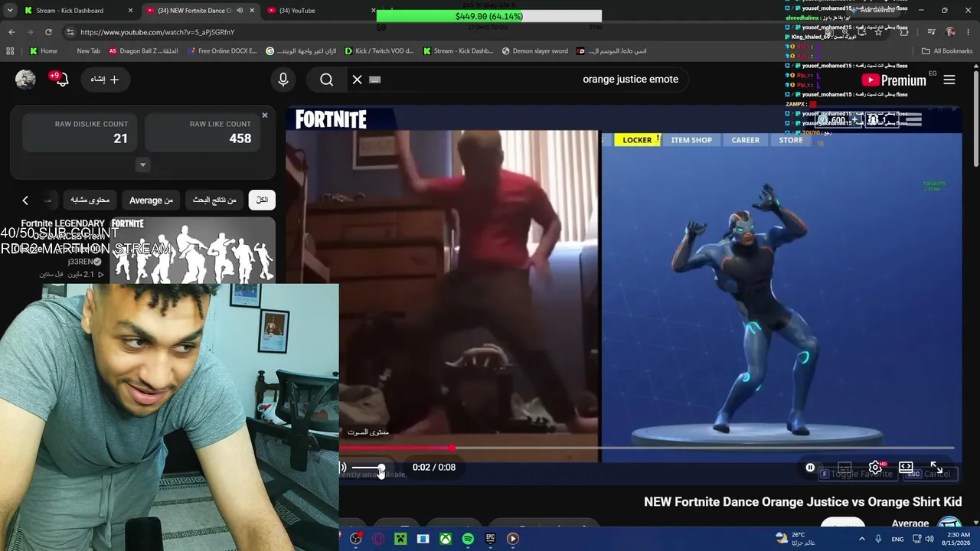
Task: Select the "من Average" filter chip
Action: [151, 200]
